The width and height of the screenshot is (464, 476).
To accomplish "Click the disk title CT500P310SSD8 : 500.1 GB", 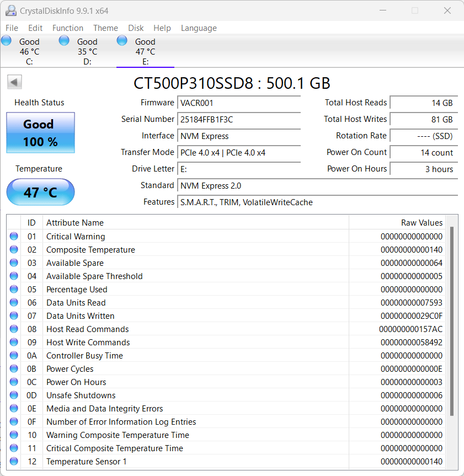I will [232, 83].
